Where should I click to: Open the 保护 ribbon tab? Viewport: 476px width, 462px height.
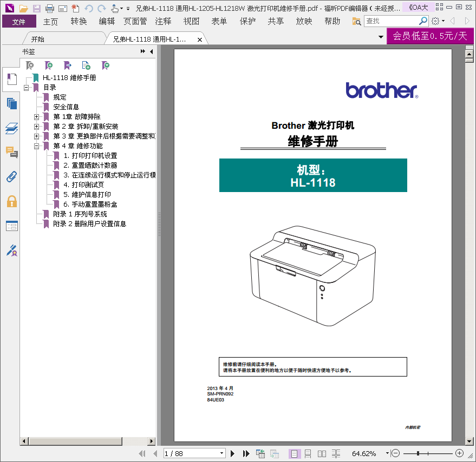tap(247, 22)
